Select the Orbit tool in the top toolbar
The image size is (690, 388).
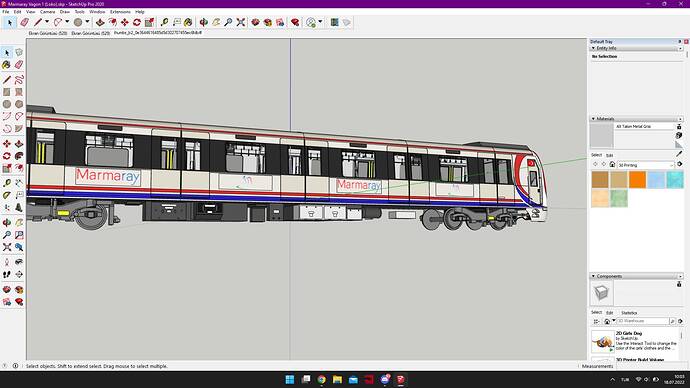tap(204, 22)
